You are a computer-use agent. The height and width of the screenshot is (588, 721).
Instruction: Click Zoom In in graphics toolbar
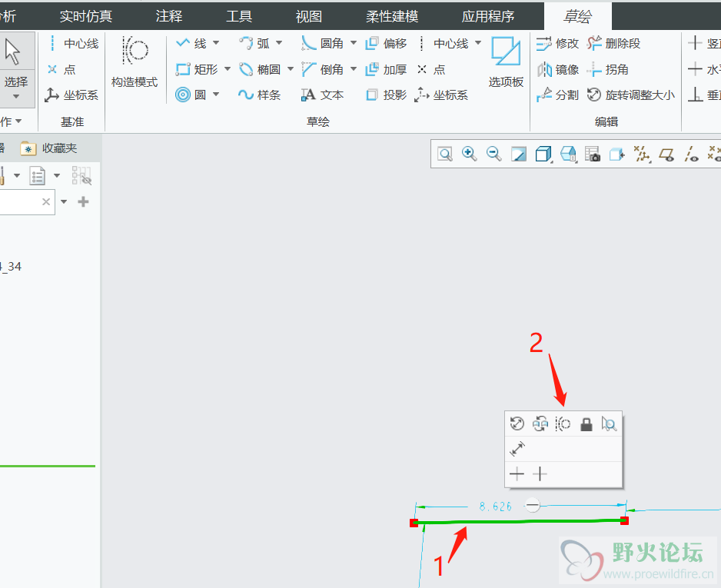470,154
